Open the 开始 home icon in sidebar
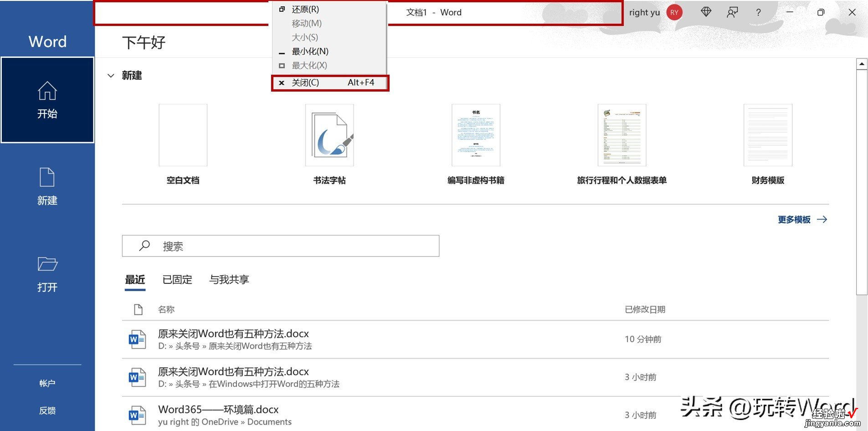 [47, 100]
